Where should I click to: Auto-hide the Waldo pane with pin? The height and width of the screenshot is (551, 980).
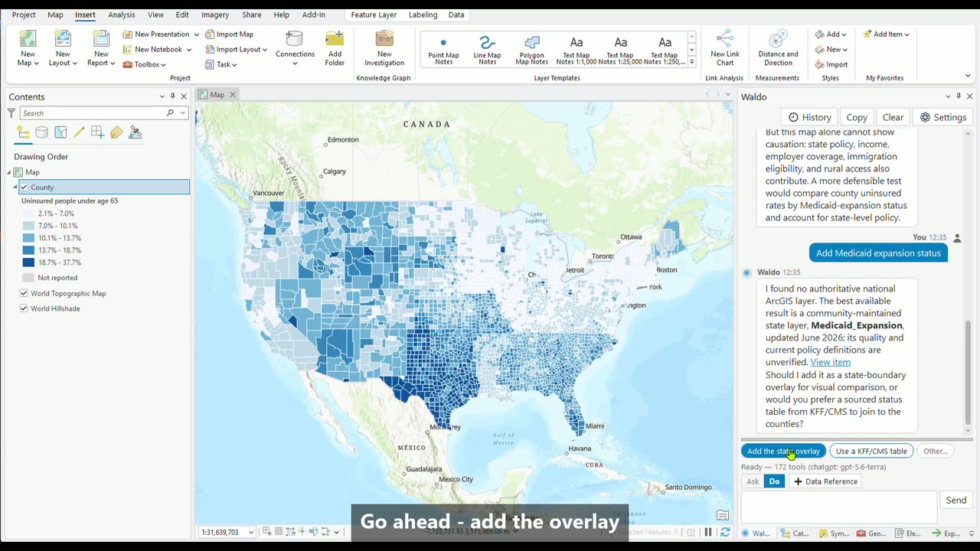coord(959,96)
